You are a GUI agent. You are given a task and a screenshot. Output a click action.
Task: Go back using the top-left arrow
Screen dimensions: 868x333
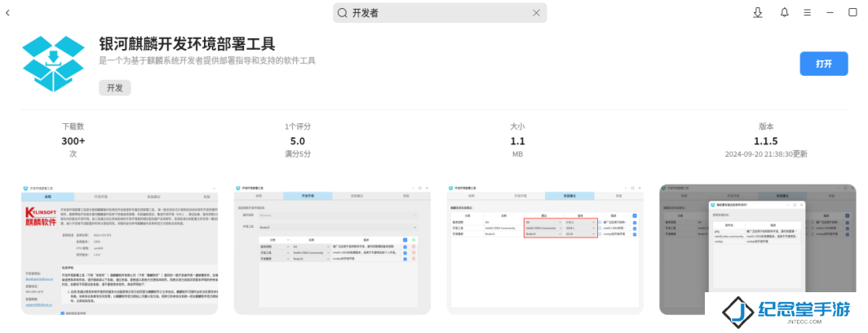coord(8,13)
